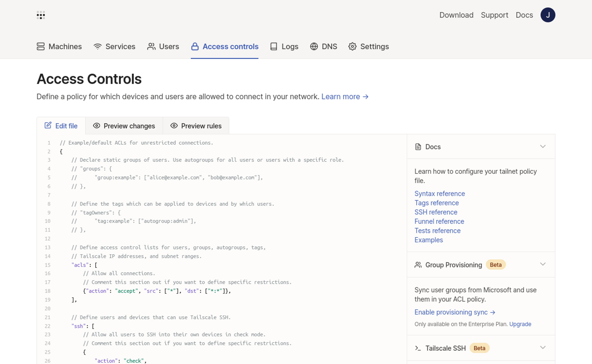The height and width of the screenshot is (364, 592).
Task: Open the J user avatar menu
Action: pos(548,15)
